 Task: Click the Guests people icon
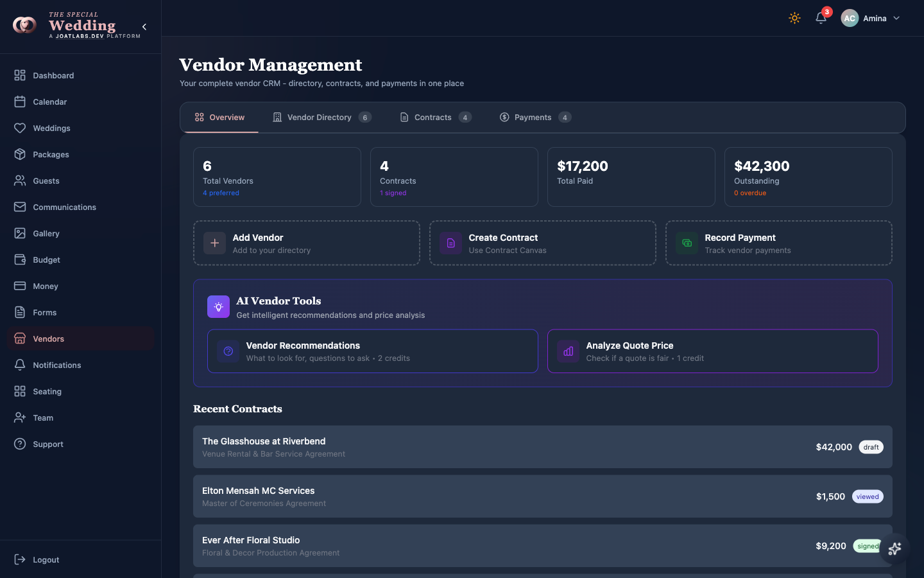20,180
